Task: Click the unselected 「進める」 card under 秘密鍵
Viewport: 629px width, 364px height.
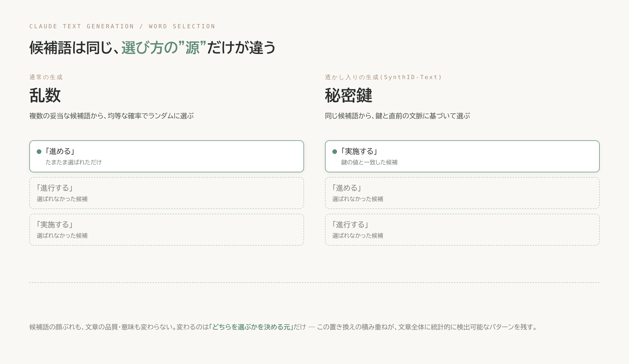Action: point(462,193)
